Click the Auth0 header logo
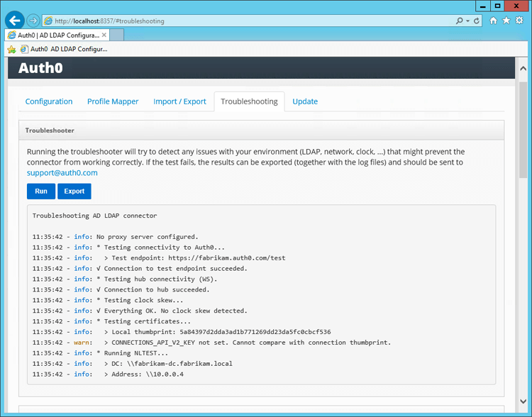The image size is (532, 417). point(40,68)
